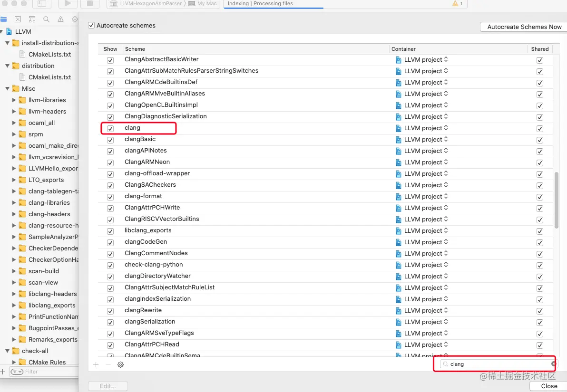
Task: Click the LLVM project icon in clang row
Action: (x=399, y=128)
